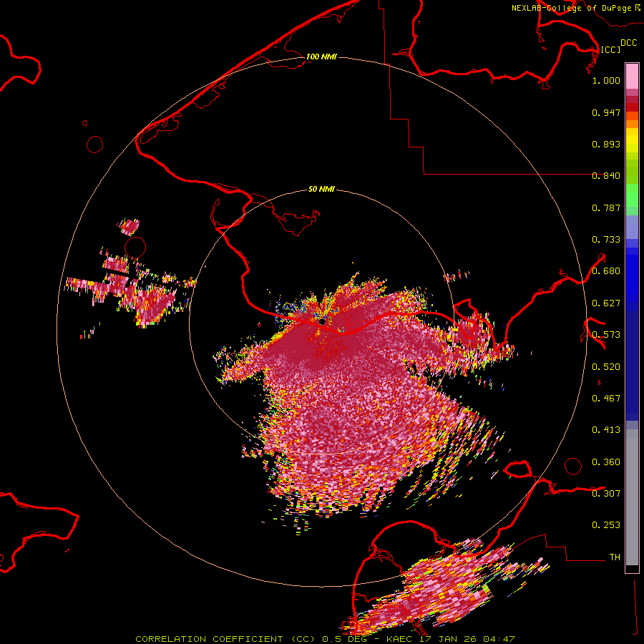The image size is (644, 644).
Task: Click the 0.787 color scale value
Action: point(606,208)
